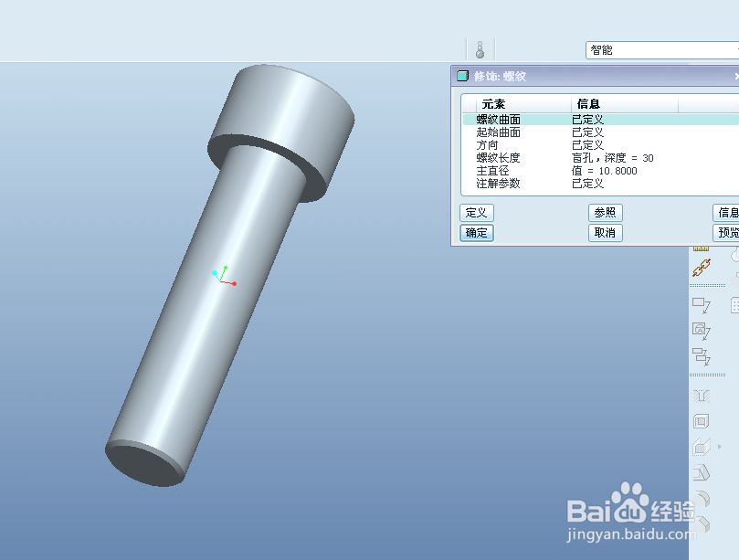The image size is (739, 560).
Task: Click the icon left of the 智能 filter
Action: (x=480, y=49)
